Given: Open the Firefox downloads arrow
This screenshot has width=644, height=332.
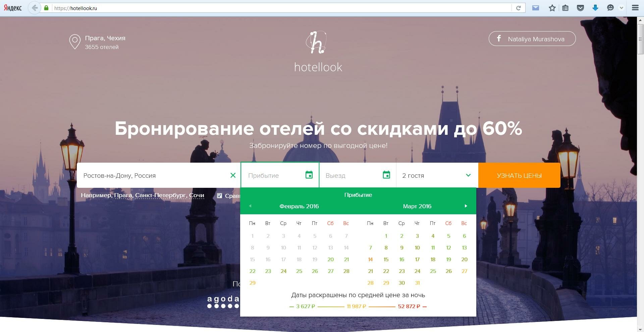Looking at the screenshot, I should pos(595,8).
